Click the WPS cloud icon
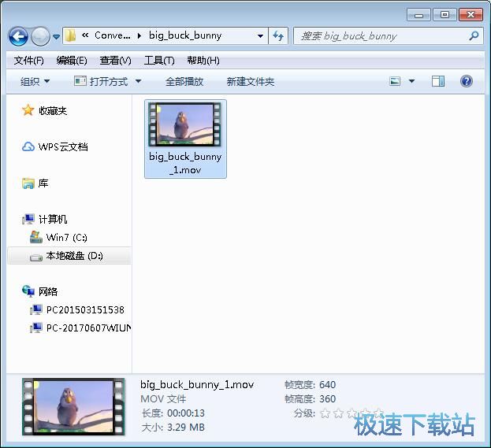The image size is (491, 448). [28, 146]
